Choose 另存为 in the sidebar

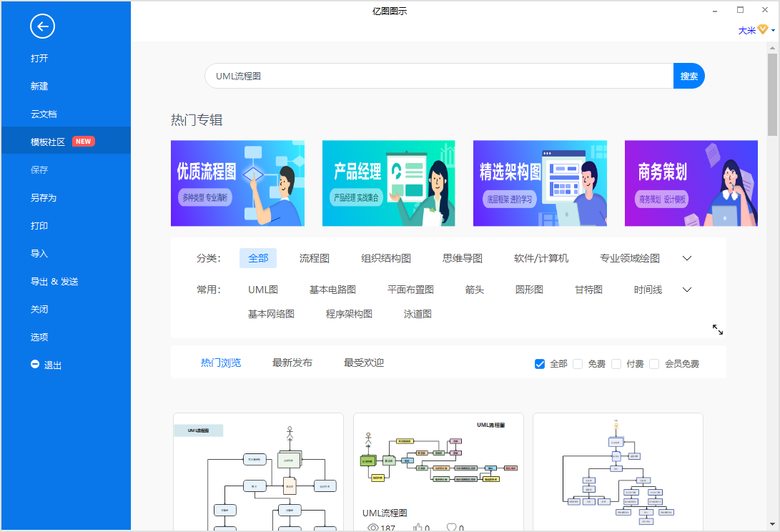point(44,197)
